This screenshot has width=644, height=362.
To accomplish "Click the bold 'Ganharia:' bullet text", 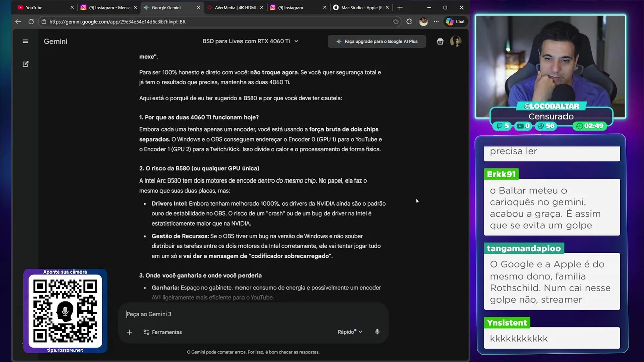I will [166, 288].
